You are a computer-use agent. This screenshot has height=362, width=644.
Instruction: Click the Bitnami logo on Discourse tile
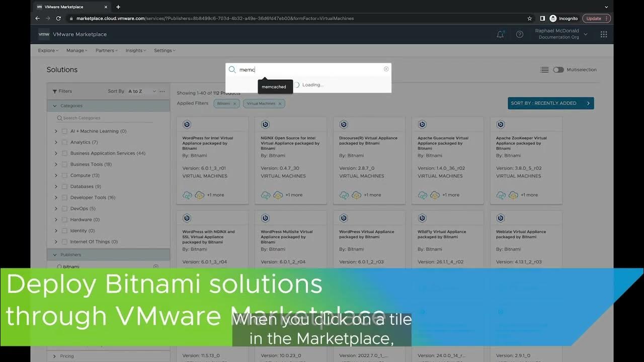click(344, 125)
